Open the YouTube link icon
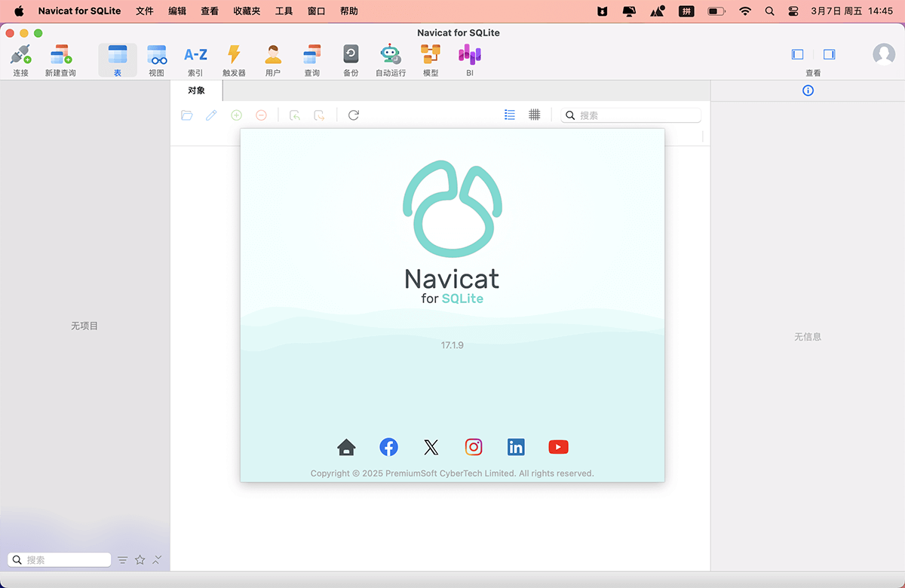Viewport: 905px width, 588px height. click(558, 447)
